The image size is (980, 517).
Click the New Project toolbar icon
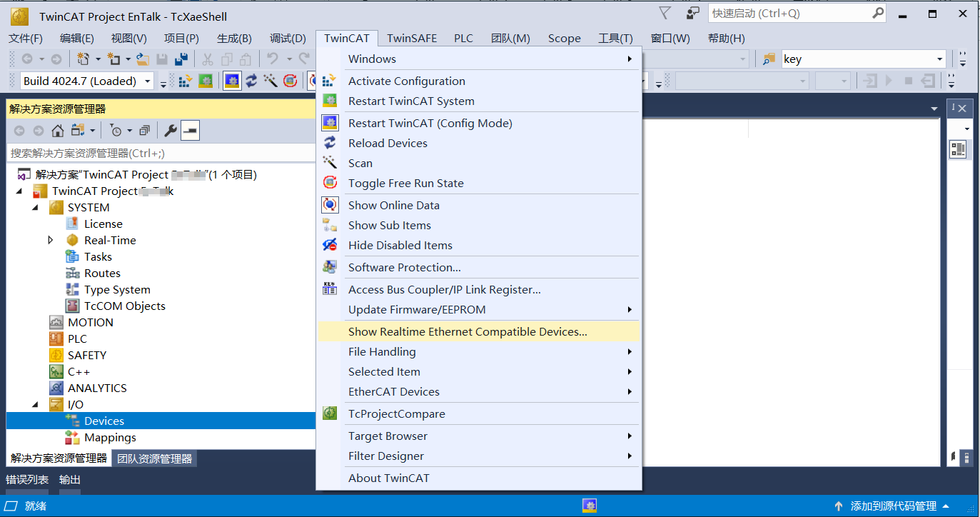(83, 59)
